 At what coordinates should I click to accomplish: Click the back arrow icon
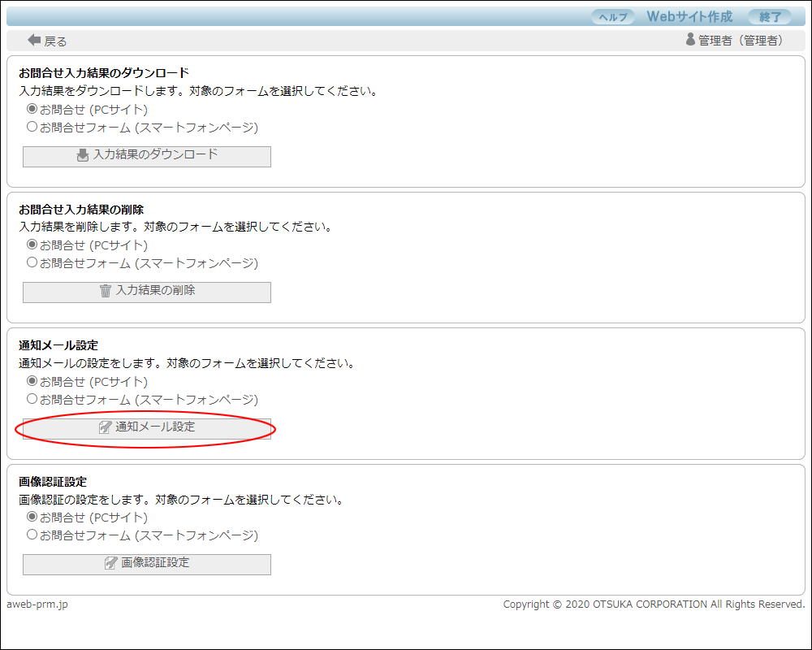(34, 40)
